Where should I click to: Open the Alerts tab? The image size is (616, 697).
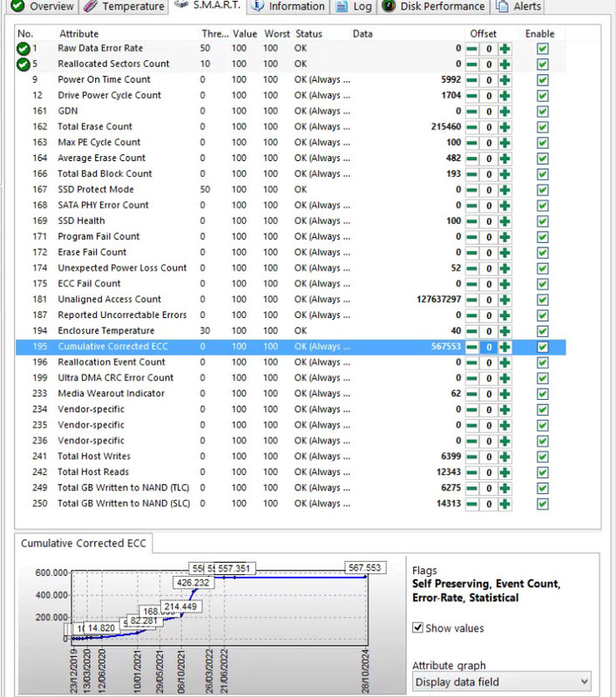point(519,6)
